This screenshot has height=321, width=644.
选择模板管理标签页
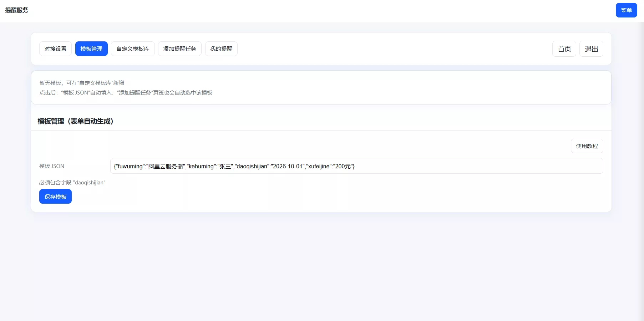point(91,49)
